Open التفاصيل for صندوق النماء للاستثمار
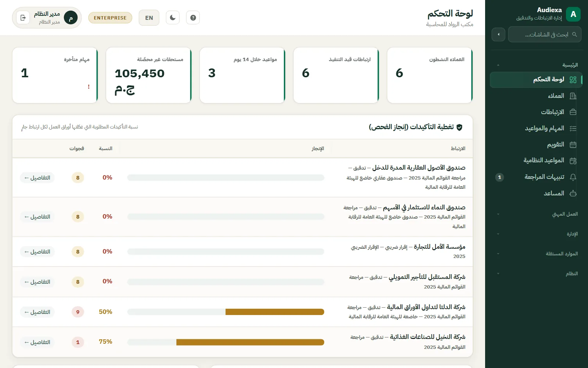The image size is (588, 368). coord(37,217)
